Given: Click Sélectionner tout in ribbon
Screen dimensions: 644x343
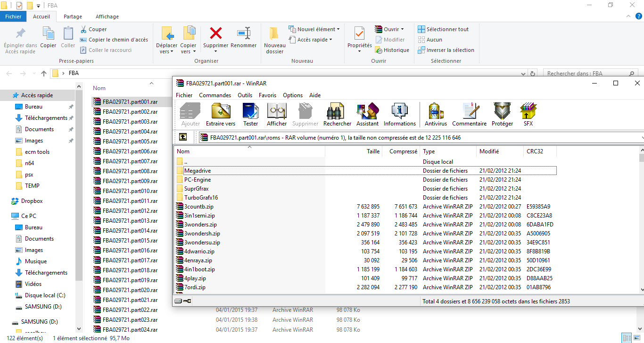Looking at the screenshot, I should pyautogui.click(x=443, y=29).
